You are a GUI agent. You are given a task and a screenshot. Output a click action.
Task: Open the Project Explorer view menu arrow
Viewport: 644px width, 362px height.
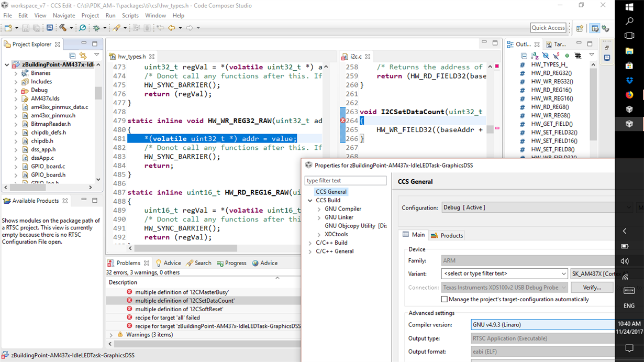pos(97,55)
